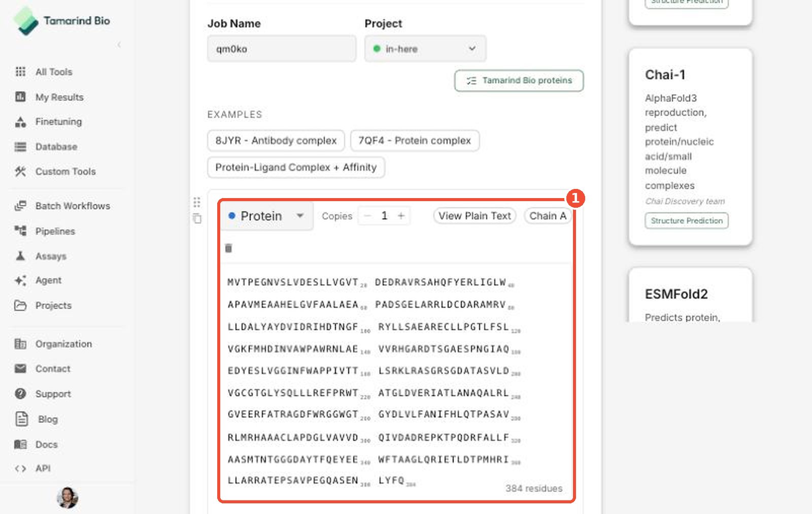Decrease Copies with minus button

(x=367, y=216)
